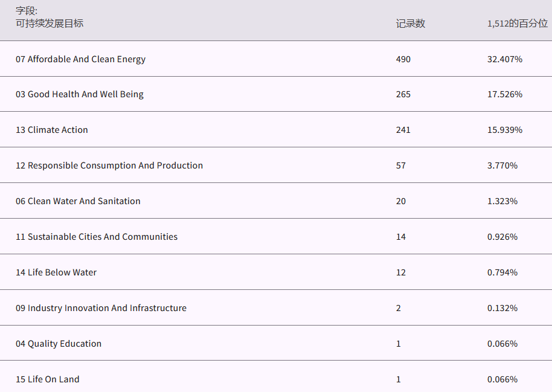The image size is (552, 392).
Task: Click the 1.323% percentage value
Action: (502, 201)
